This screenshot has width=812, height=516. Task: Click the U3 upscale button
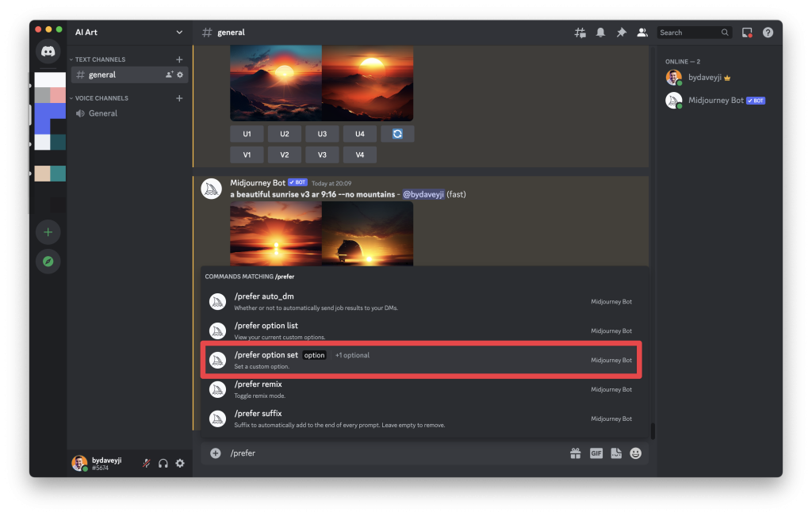pos(322,134)
